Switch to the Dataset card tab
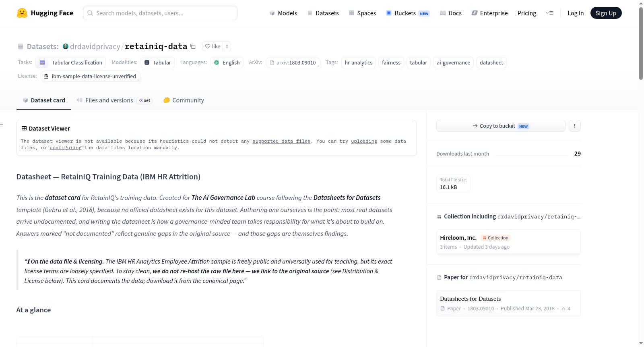The width and height of the screenshot is (644, 347). click(44, 100)
